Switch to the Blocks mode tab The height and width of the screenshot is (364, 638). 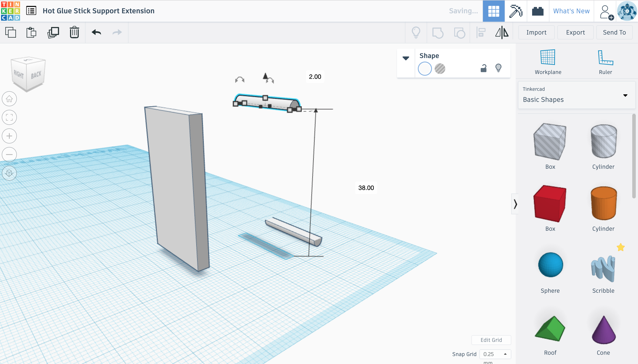516,11
